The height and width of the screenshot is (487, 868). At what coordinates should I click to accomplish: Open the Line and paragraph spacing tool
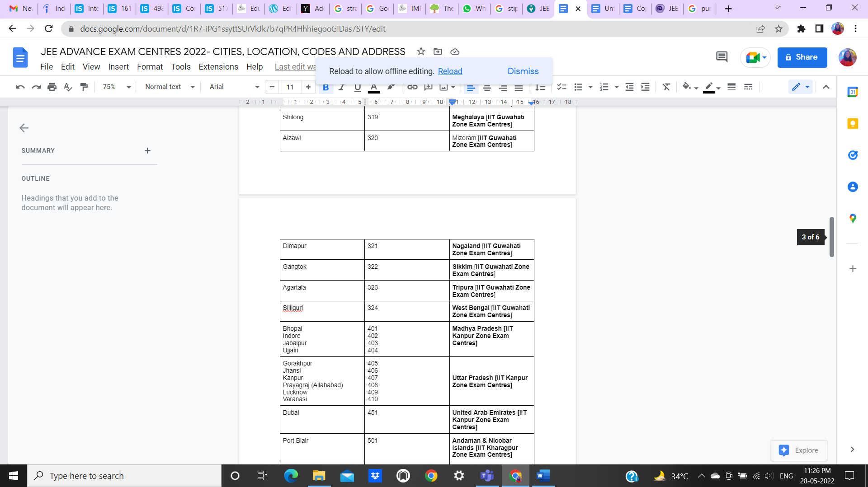click(540, 87)
